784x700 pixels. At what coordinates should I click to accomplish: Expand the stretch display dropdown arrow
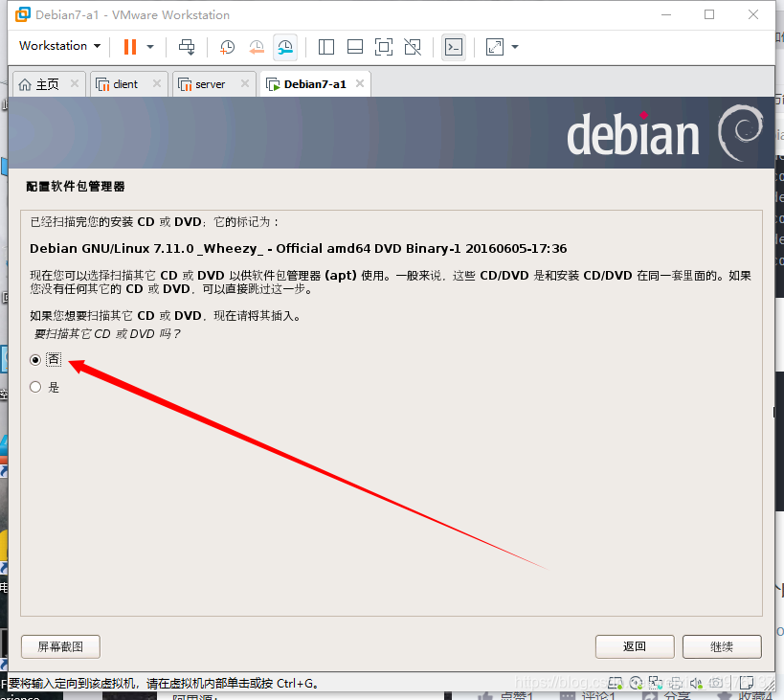tap(515, 47)
